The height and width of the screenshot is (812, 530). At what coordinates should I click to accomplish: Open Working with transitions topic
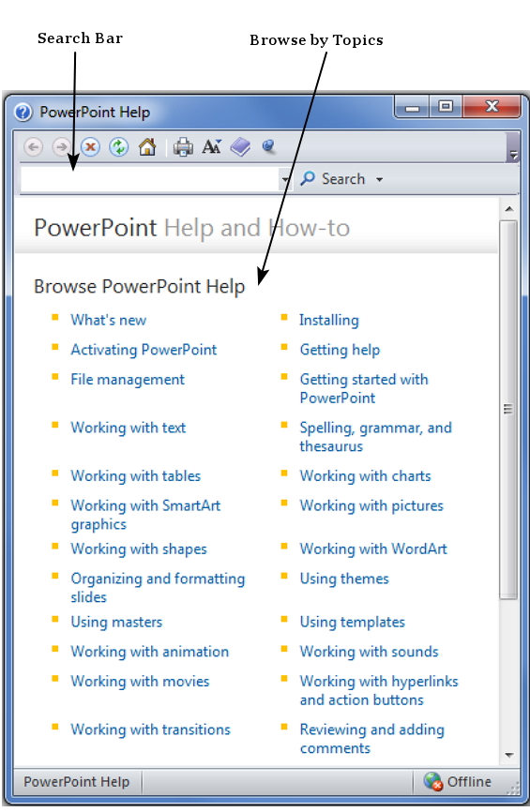coord(150,729)
